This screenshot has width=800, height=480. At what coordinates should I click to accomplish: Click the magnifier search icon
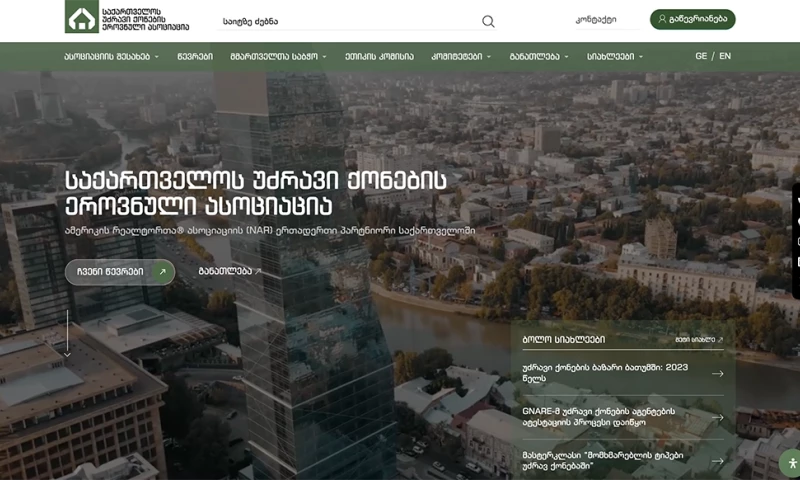488,21
